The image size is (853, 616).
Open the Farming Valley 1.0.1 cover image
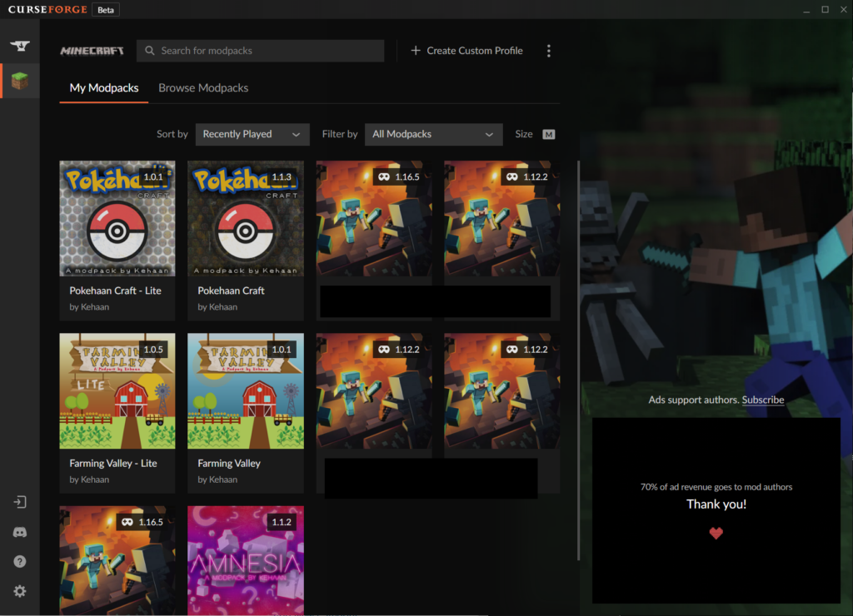point(246,391)
